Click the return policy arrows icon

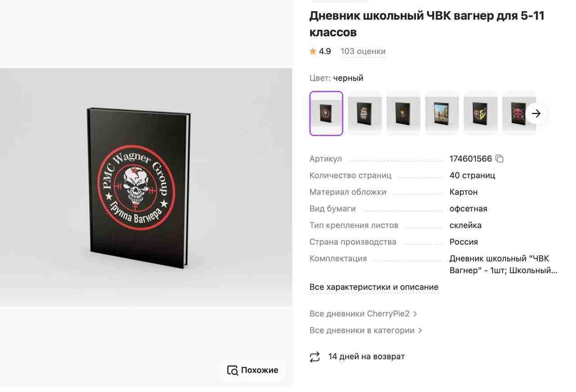coord(315,357)
